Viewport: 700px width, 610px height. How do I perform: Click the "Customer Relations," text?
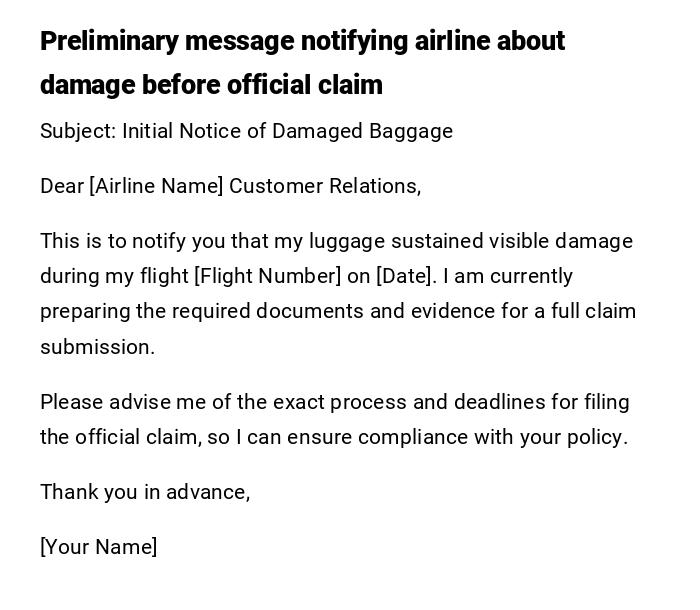[x=325, y=186]
